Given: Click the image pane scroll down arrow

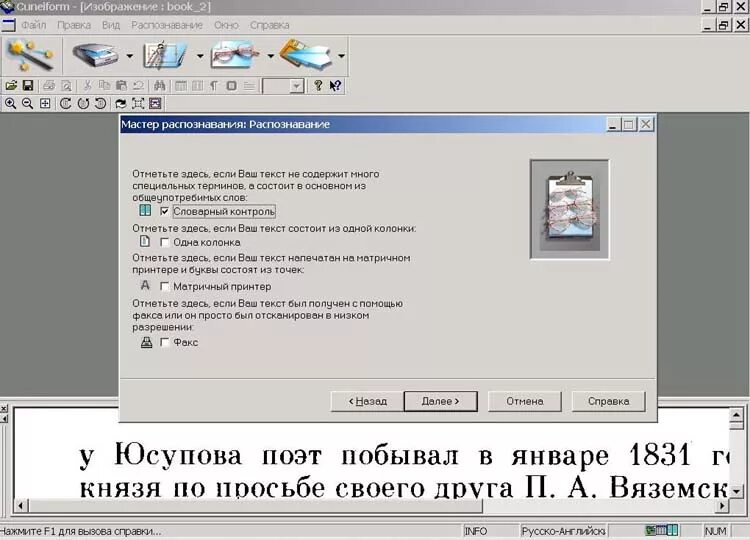Looking at the screenshot, I should coord(736,491).
